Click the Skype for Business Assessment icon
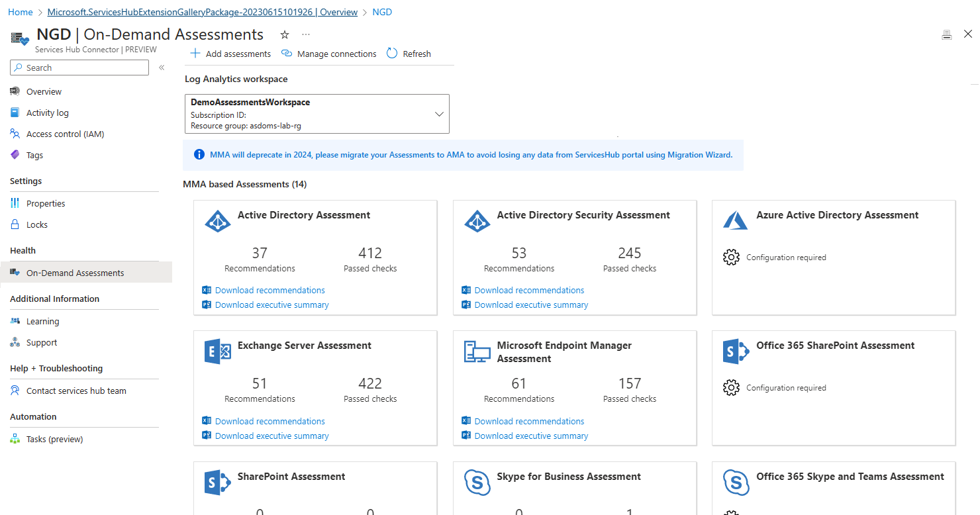Screen dimensions: 980x515 (x=477, y=483)
